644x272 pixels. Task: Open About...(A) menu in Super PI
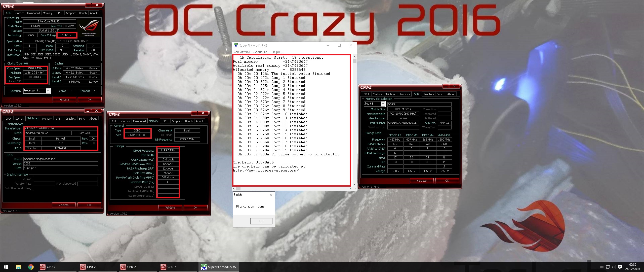(x=261, y=52)
